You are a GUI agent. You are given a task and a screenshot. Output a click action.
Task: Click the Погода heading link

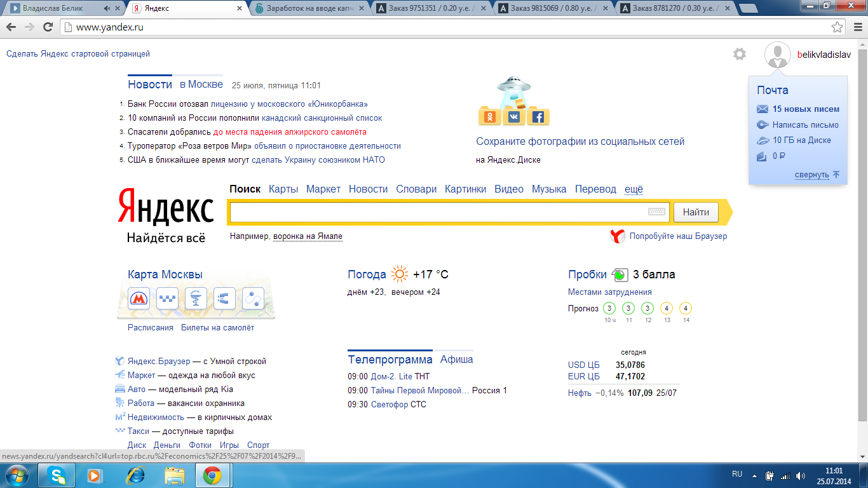[367, 274]
